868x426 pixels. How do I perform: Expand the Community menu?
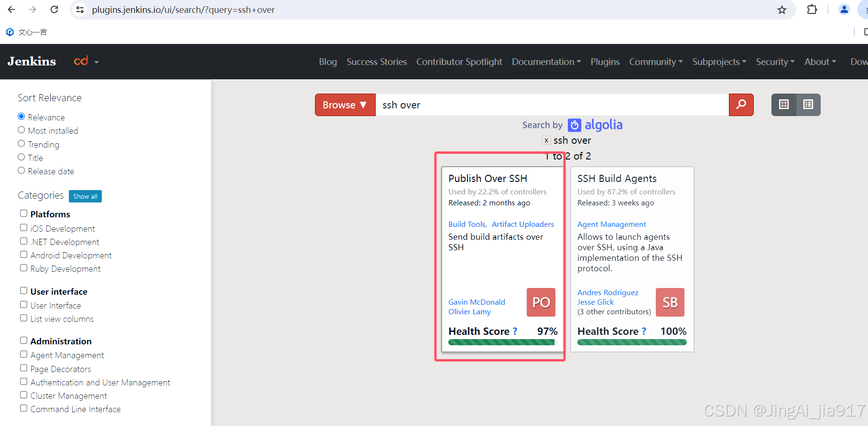coord(656,62)
